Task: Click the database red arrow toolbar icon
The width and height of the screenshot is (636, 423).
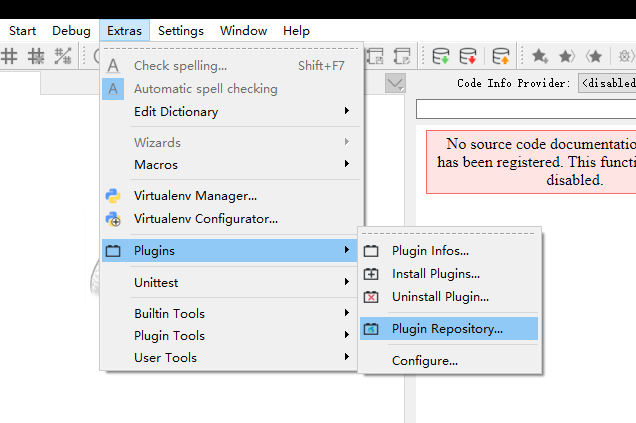Action: [x=468, y=56]
